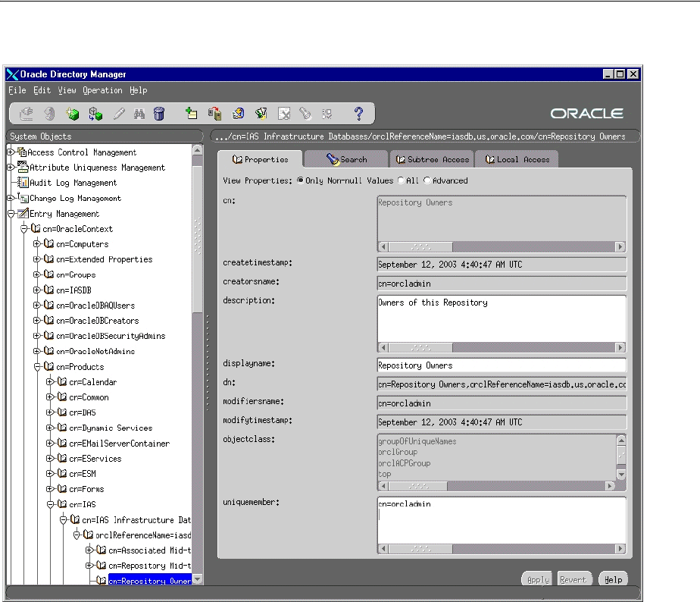The image size is (700, 602).
Task: Select the Only Non-null Values radio option
Action: coord(301,180)
